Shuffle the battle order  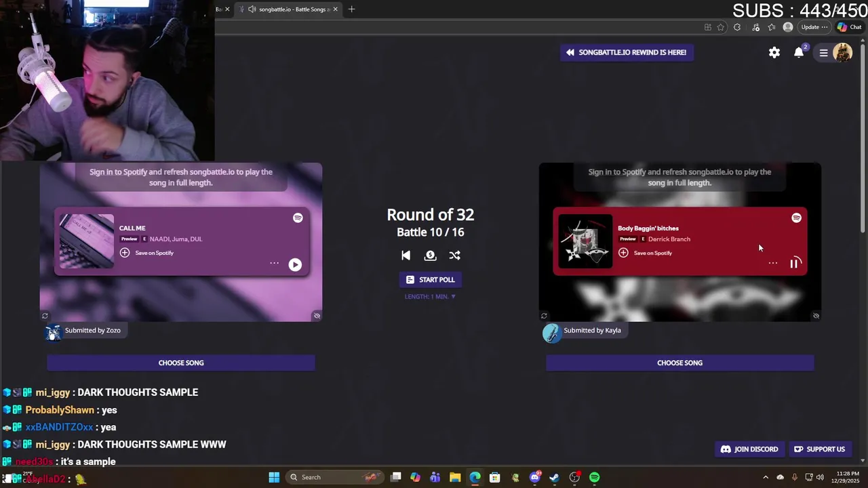tap(454, 256)
